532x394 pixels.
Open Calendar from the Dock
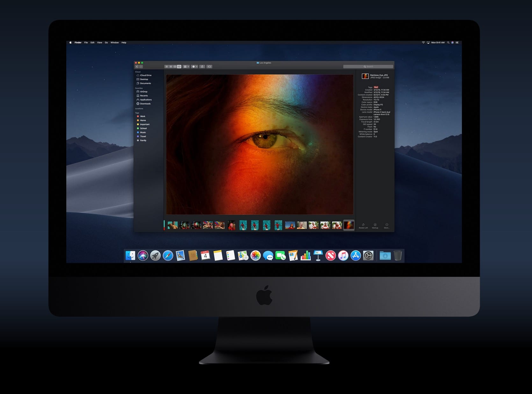tap(205, 255)
